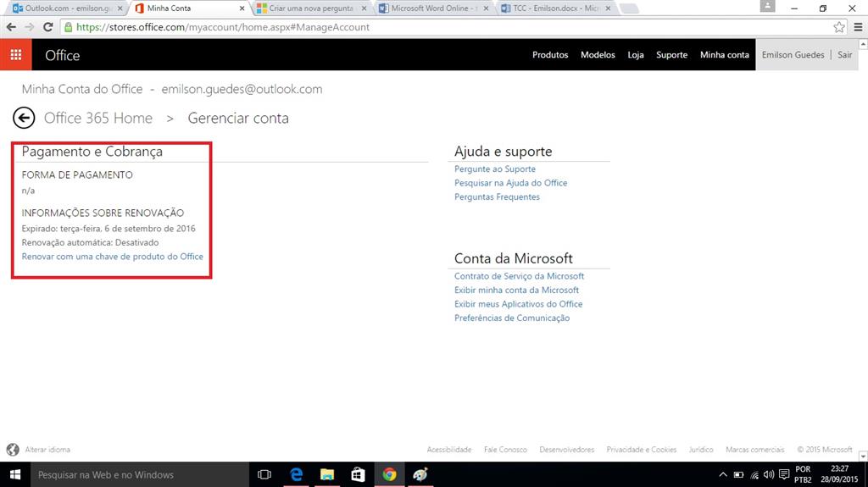This screenshot has width=868, height=487.
Task: Open the Windows Start menu
Action: tap(15, 474)
